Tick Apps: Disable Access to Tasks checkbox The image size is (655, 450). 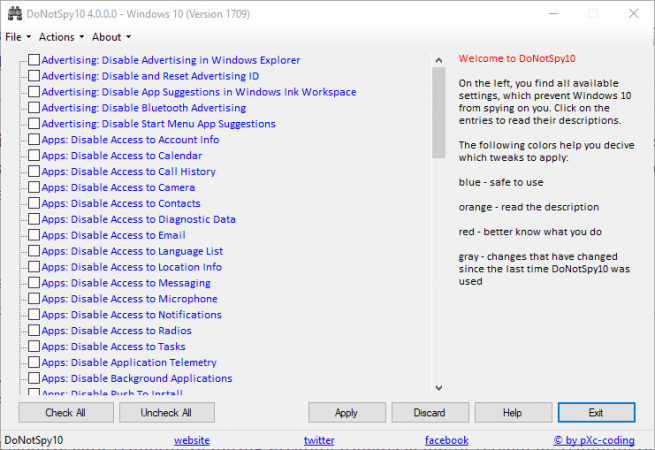click(x=34, y=346)
